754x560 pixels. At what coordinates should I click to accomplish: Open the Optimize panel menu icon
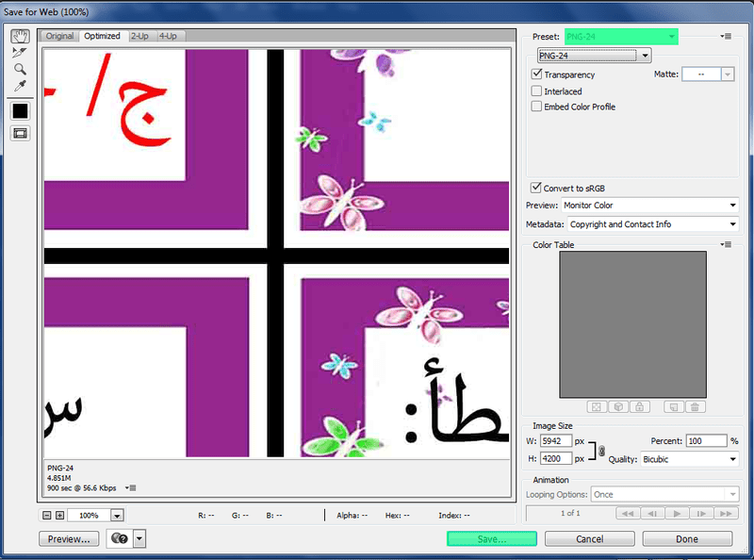pos(727,36)
